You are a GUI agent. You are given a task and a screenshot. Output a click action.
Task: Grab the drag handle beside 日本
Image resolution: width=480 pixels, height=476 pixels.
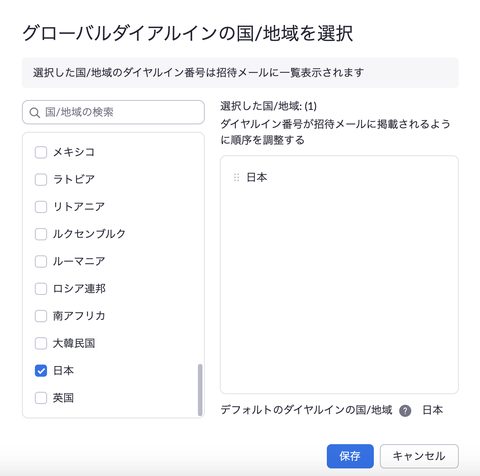click(x=236, y=178)
